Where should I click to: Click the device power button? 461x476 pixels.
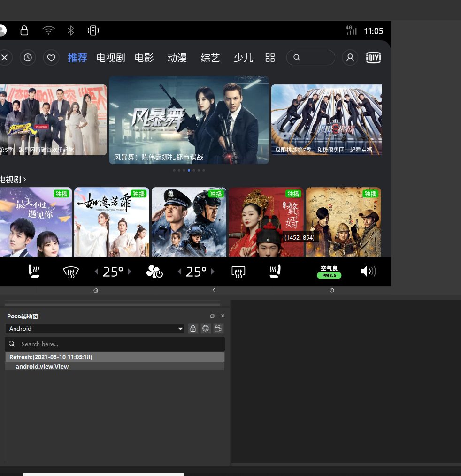coord(332,290)
